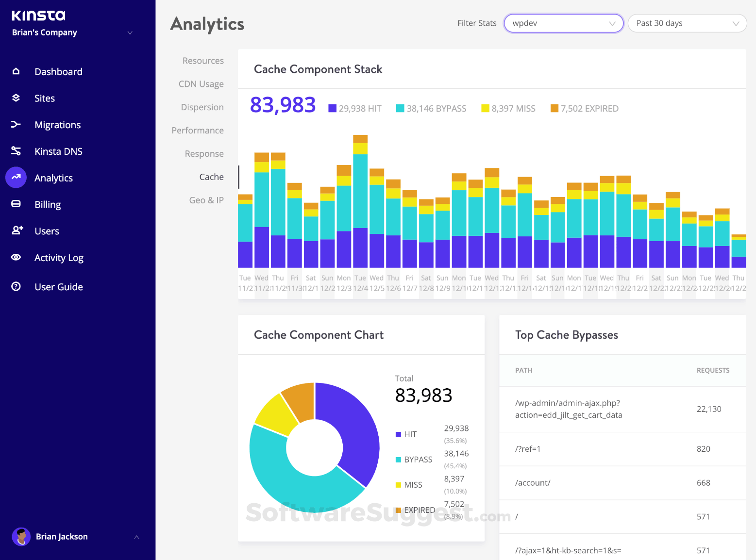Click the Users sidebar icon
The height and width of the screenshot is (560, 756).
[16, 231]
